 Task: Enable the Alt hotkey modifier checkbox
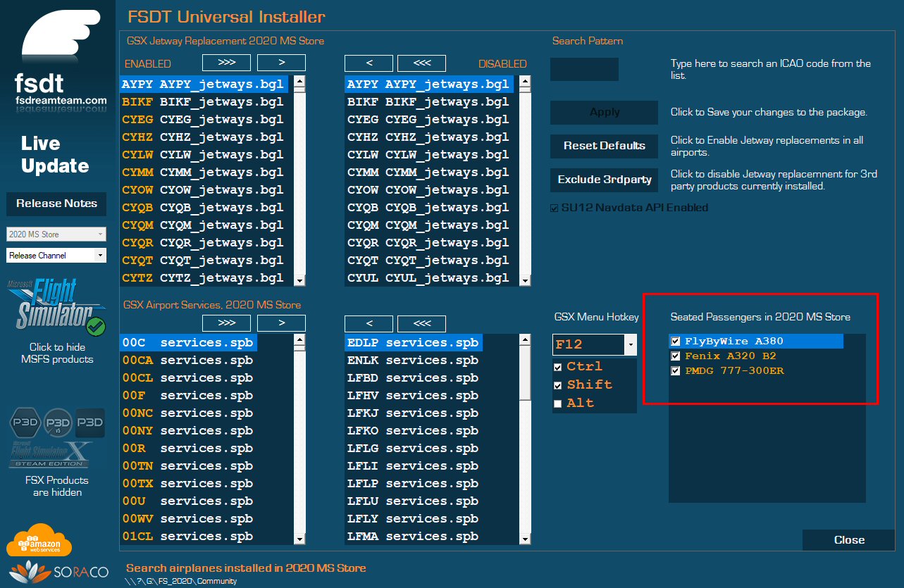[x=558, y=404]
